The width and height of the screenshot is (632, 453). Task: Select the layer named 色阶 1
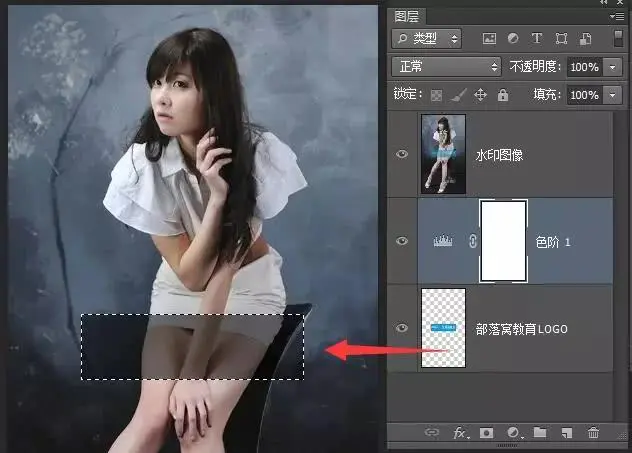(553, 242)
